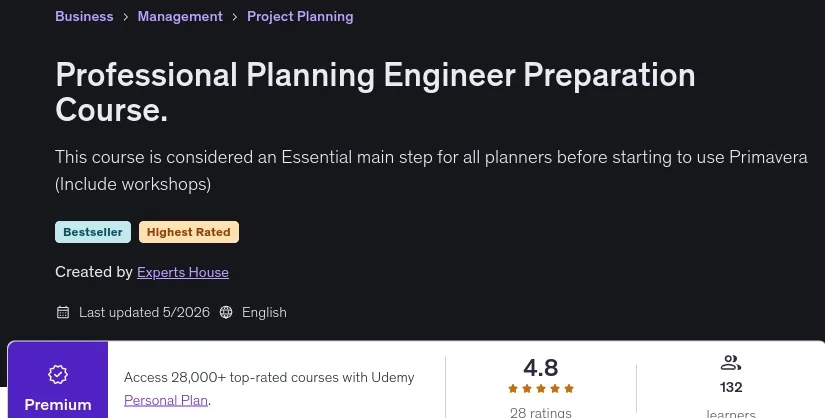Screen dimensions: 825x418
Task: Open the Experts House instructor page
Action: coord(183,272)
